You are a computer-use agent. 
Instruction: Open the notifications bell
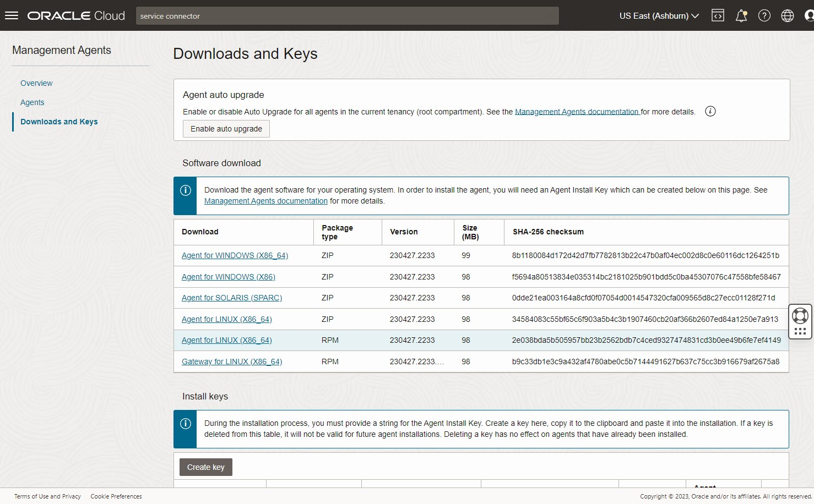[x=741, y=15]
